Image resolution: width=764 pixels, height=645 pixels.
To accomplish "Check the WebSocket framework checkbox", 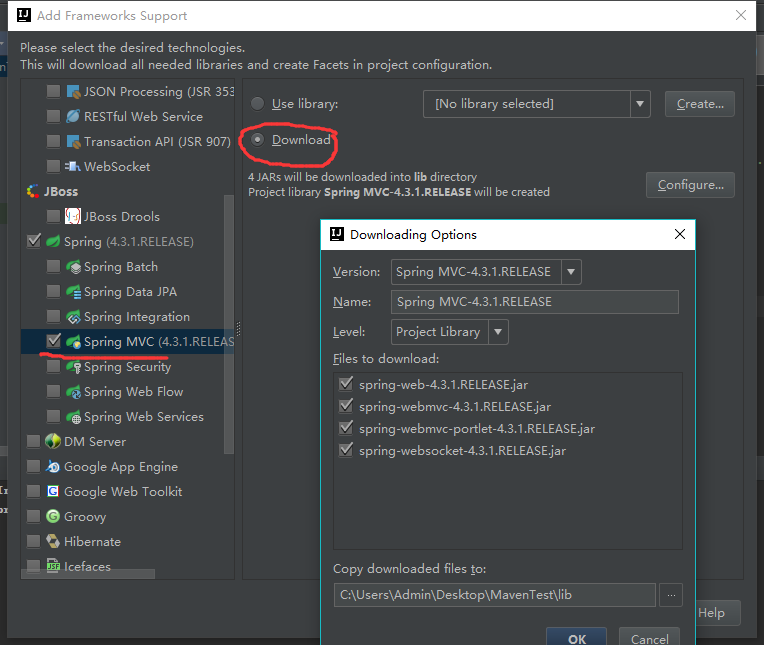I will click(x=53, y=167).
